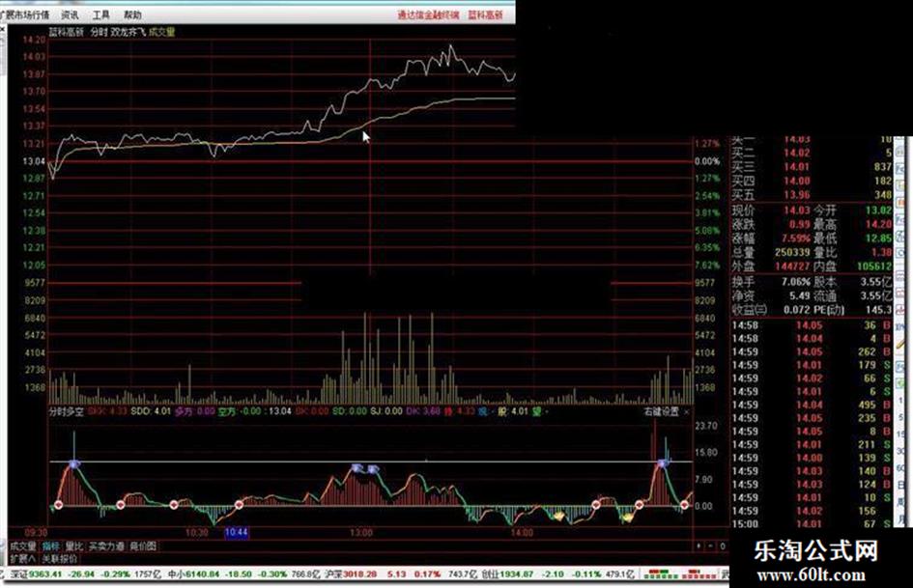Click the 现价 14.03 quote value

[796, 210]
